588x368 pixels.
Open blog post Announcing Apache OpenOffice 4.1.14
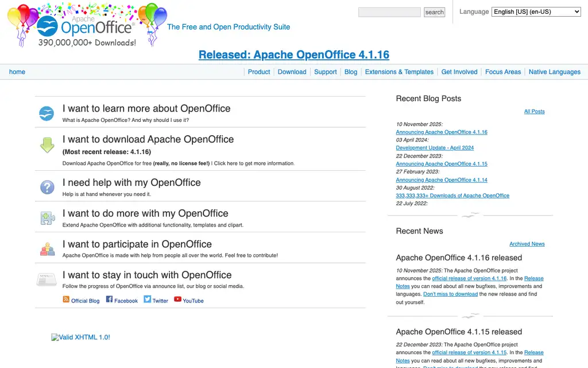[442, 180]
